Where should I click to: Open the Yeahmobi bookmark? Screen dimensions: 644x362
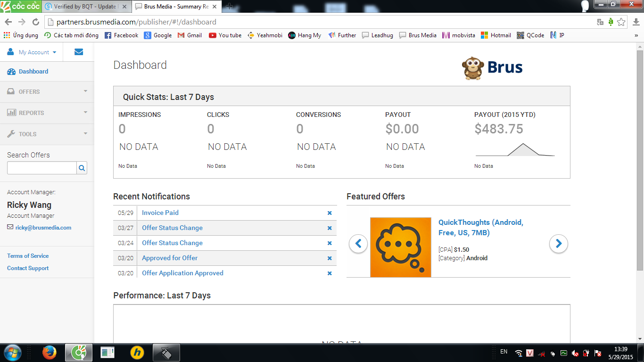coord(265,35)
